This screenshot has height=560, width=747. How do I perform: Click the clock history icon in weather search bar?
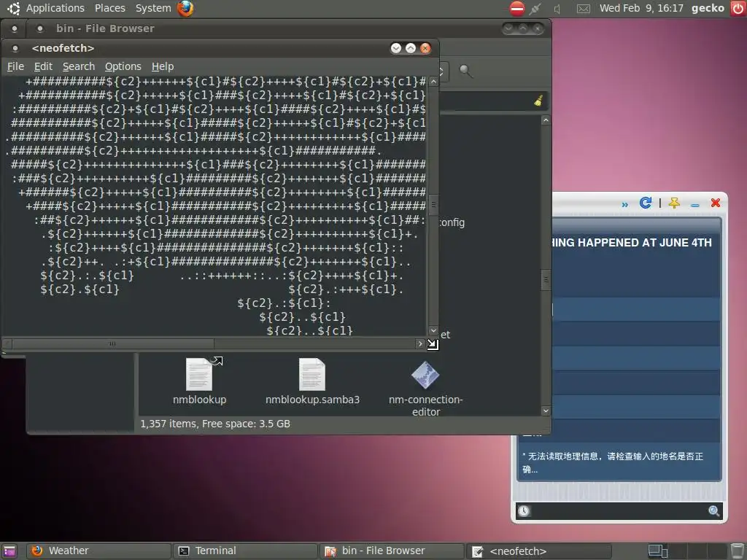(524, 510)
